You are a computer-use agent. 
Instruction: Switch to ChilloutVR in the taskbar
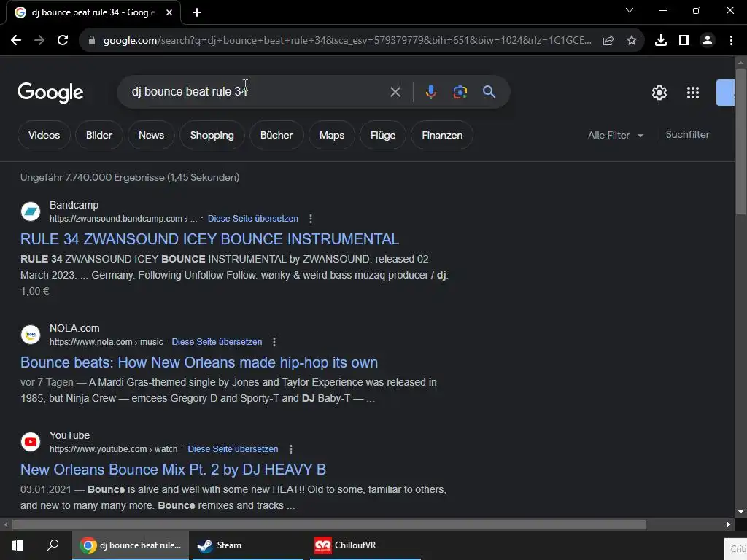pyautogui.click(x=365, y=545)
